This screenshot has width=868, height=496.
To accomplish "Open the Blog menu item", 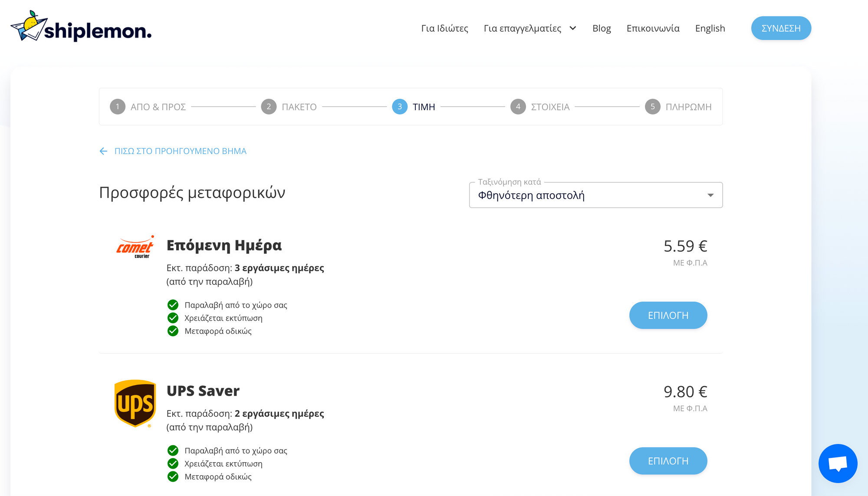I will pyautogui.click(x=602, y=28).
